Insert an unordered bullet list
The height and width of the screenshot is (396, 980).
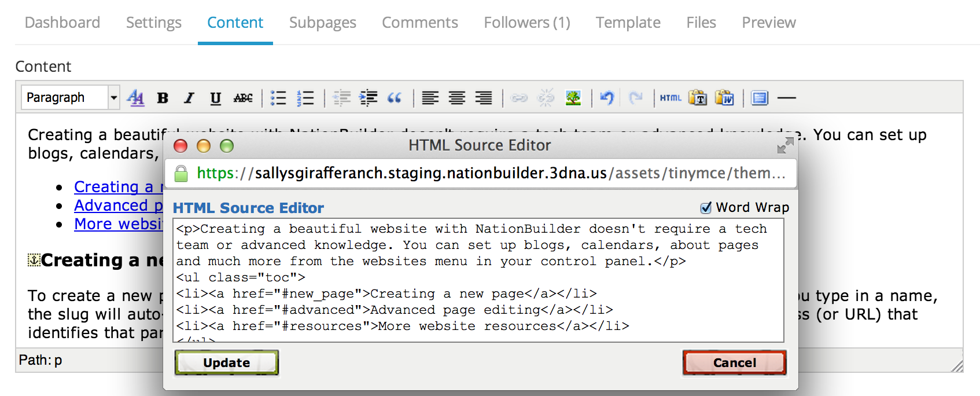(278, 98)
